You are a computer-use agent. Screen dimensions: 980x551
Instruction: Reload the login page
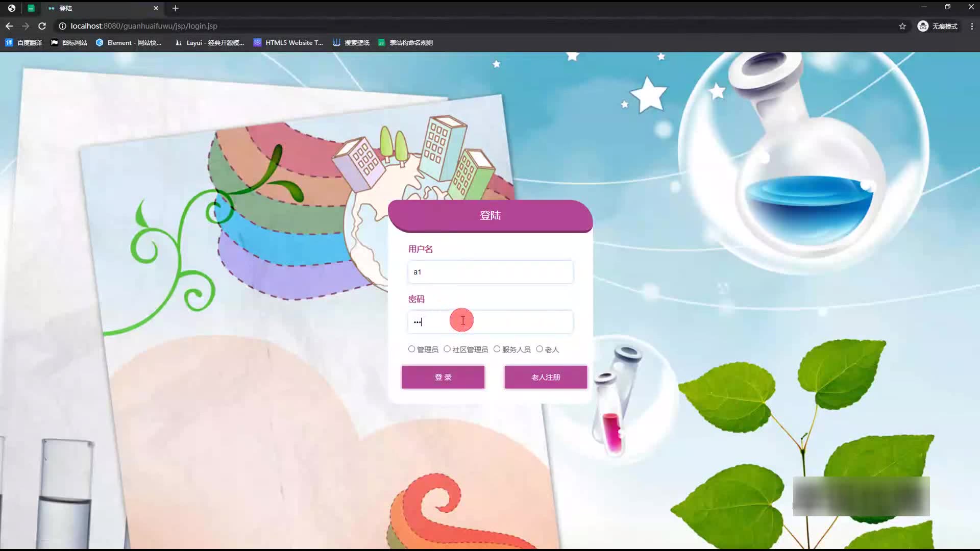point(42,26)
